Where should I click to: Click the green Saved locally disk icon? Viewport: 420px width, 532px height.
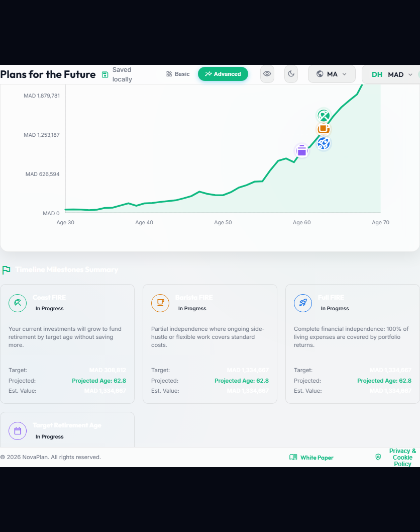click(x=105, y=74)
